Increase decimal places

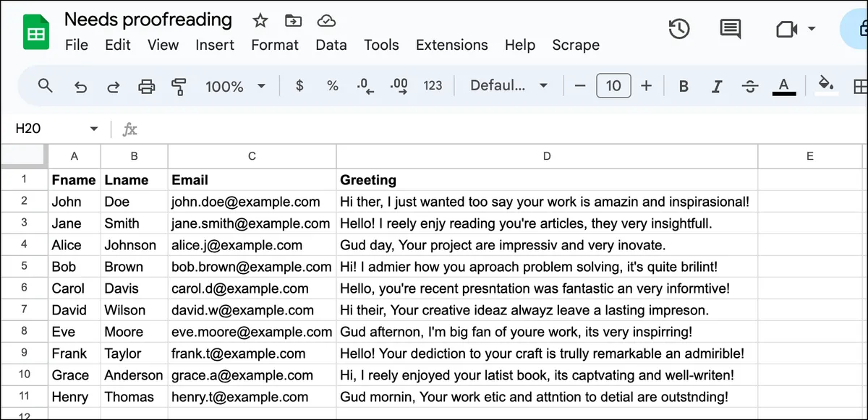(399, 86)
